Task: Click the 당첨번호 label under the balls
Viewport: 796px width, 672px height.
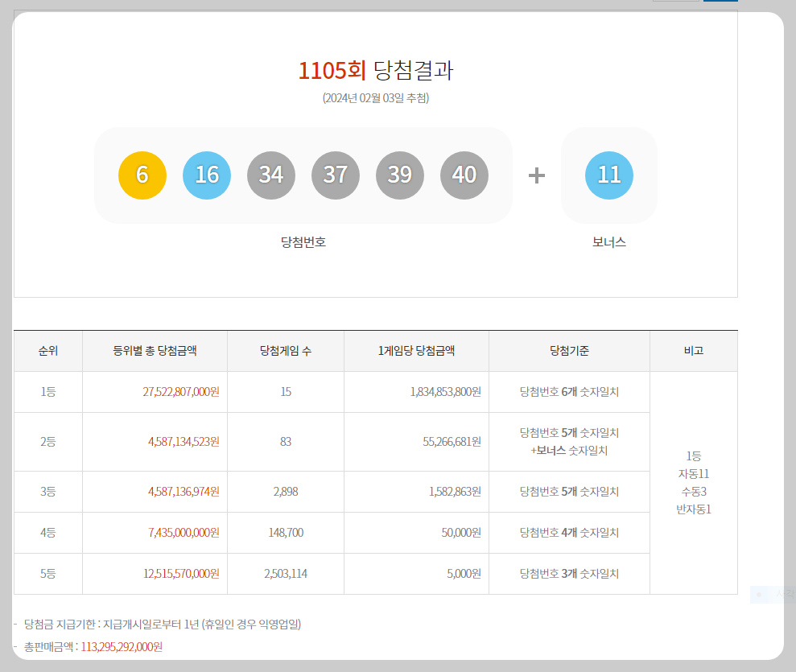Action: (x=303, y=242)
